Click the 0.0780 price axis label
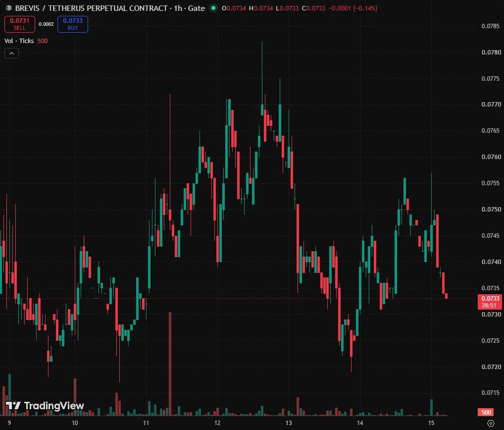 (x=491, y=52)
